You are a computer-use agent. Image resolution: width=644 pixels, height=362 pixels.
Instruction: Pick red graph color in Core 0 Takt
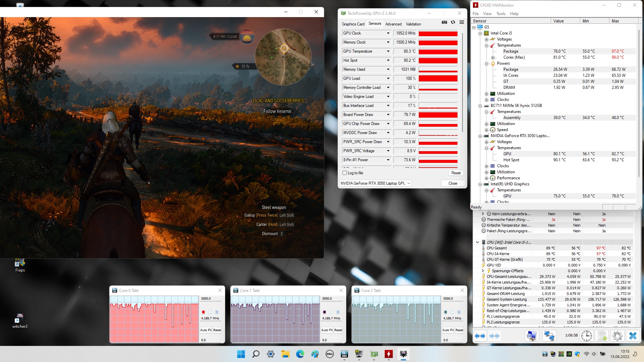pos(203,312)
